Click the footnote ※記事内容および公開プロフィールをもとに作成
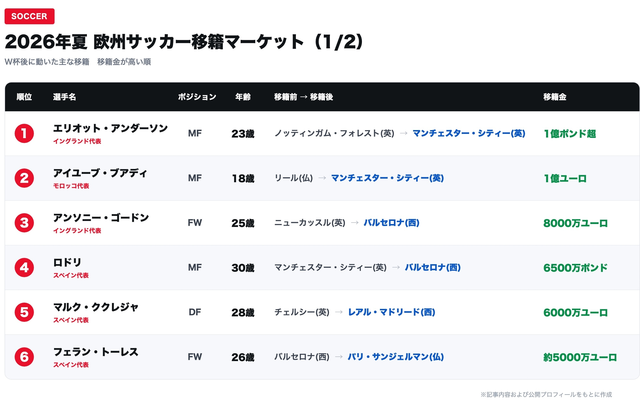640x405 pixels. (546, 394)
